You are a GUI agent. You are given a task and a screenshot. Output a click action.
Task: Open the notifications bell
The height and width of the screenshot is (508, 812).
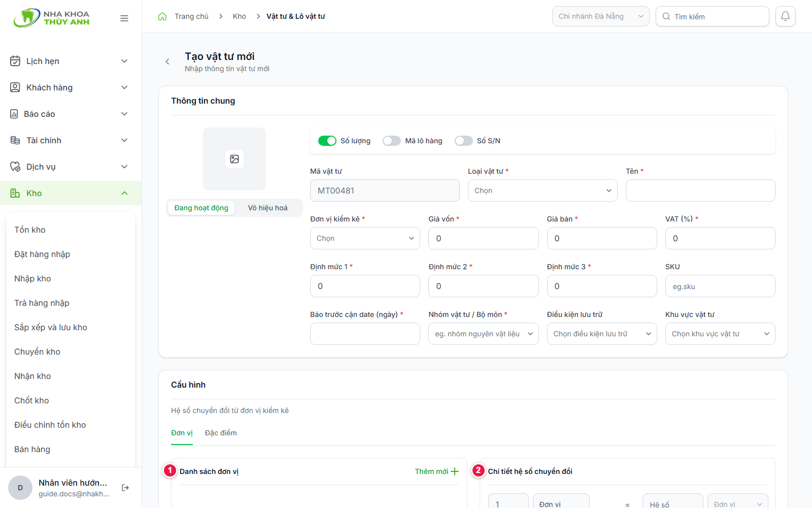785,16
